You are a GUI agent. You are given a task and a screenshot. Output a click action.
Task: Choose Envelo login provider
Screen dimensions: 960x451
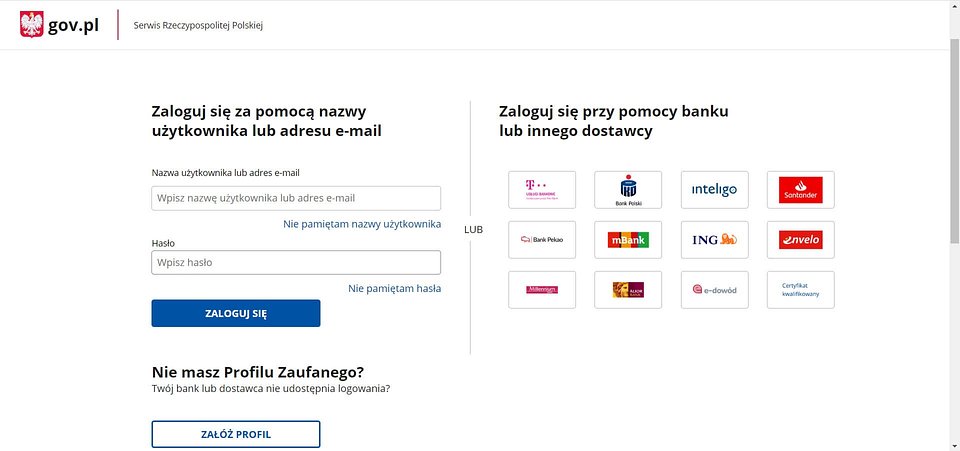tap(801, 240)
